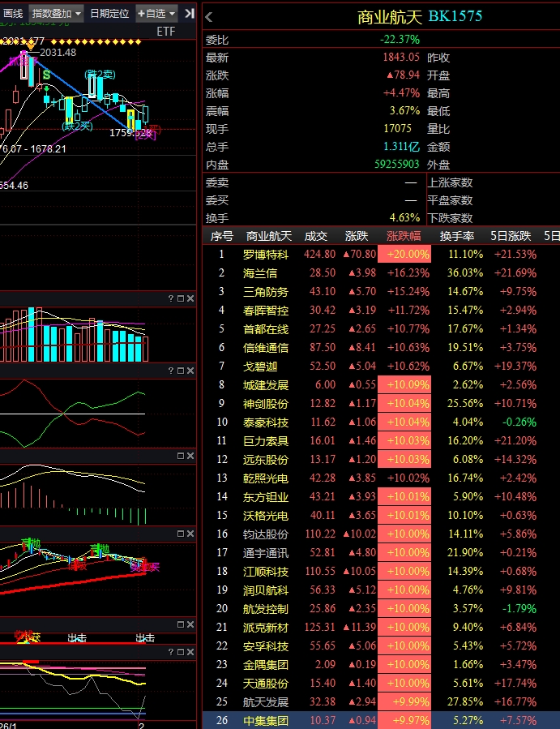Close the red-green crossing lines indicator panel
Image resolution: width=560 pixels, height=729 pixels.
(x=190, y=371)
